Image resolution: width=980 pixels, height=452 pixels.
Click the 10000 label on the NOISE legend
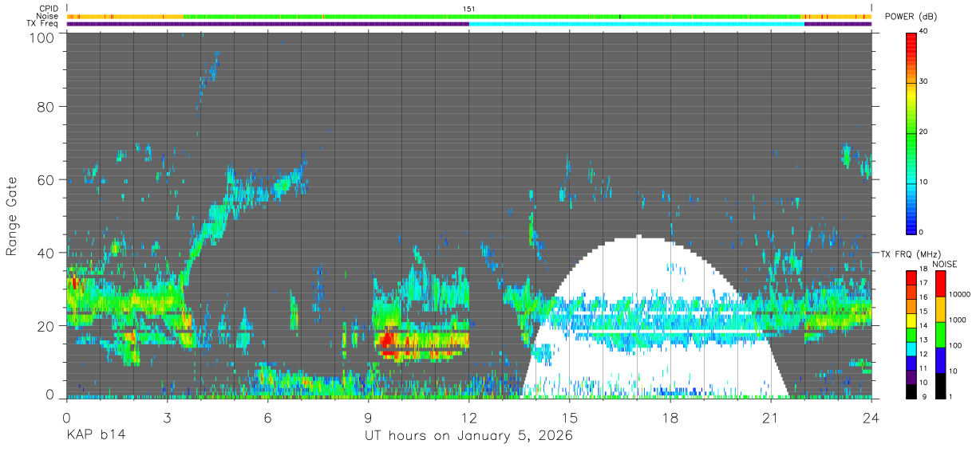pyautogui.click(x=959, y=294)
